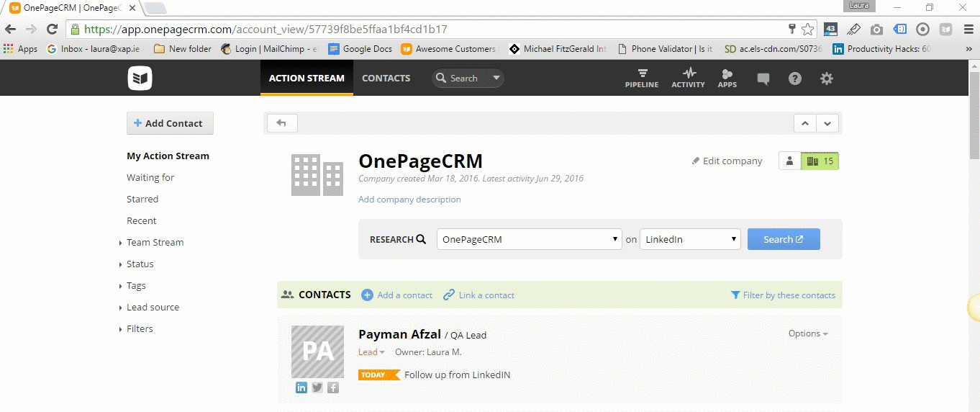Viewport: 980px width, 412px height.
Task: Open the camera screenshot extension
Action: click(x=876, y=30)
